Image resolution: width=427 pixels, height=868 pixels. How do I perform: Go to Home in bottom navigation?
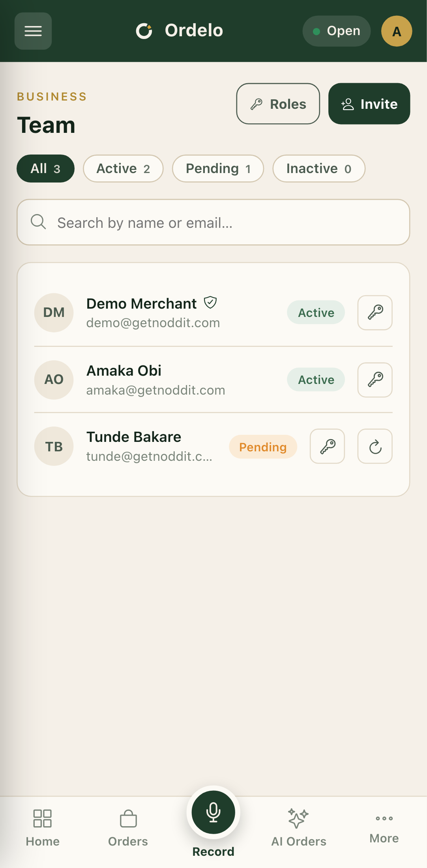tap(43, 827)
